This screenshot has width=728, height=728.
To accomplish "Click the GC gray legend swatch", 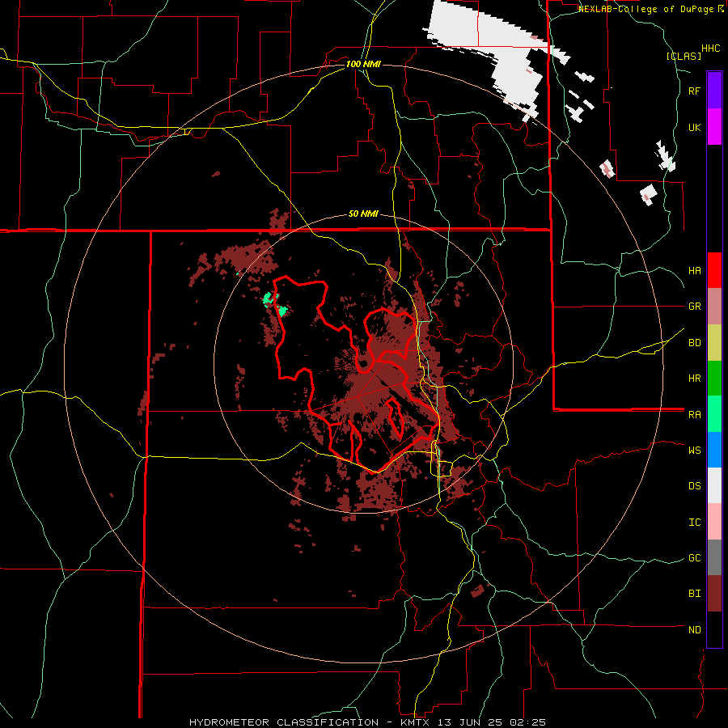I will (714, 557).
